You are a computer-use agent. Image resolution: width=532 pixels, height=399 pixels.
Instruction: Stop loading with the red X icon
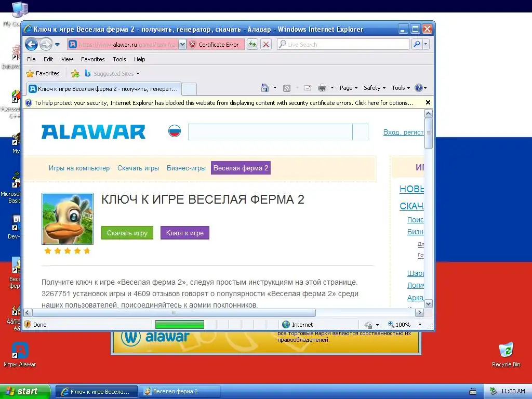click(x=266, y=45)
